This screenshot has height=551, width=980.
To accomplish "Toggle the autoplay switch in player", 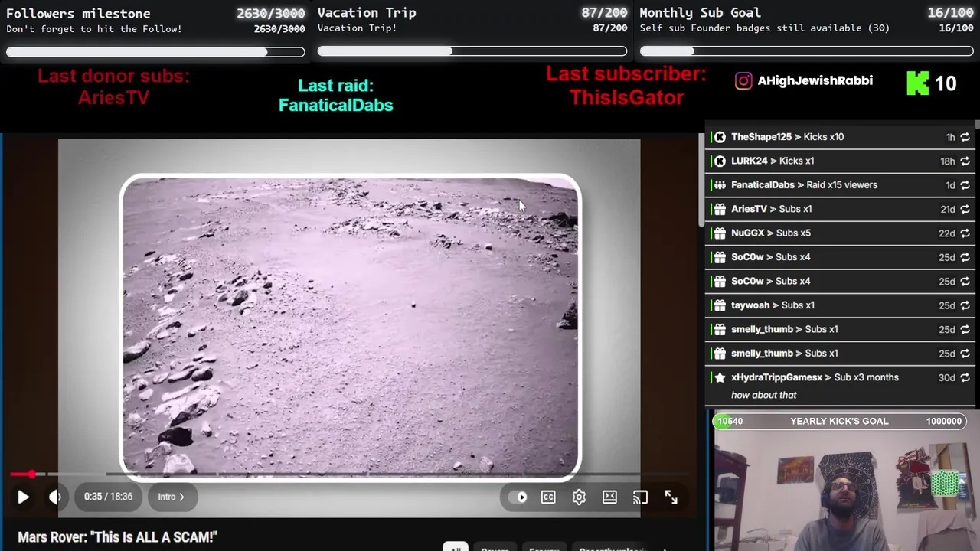I will (x=518, y=497).
